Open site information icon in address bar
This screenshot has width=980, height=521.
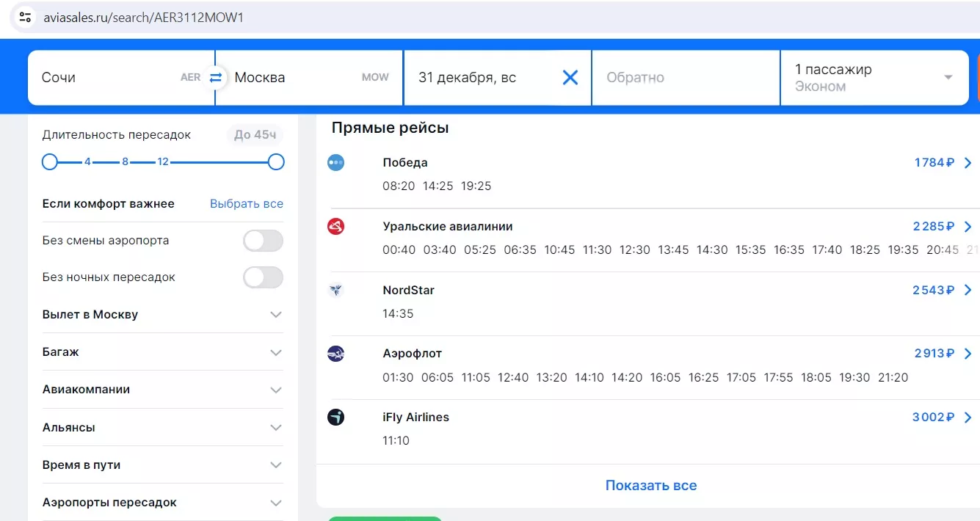(25, 18)
